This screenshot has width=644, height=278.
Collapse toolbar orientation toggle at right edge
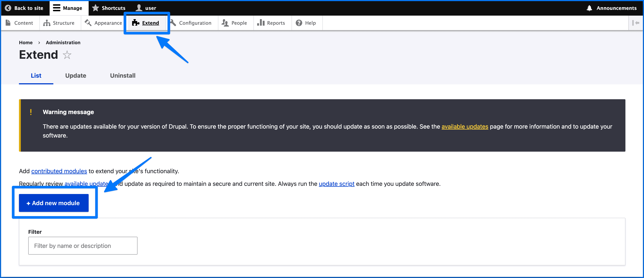click(635, 23)
